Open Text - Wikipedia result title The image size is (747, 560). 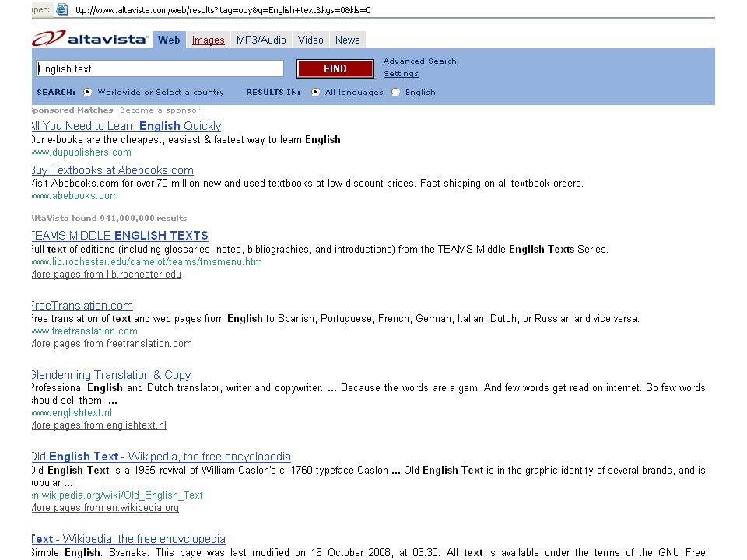tap(128, 538)
